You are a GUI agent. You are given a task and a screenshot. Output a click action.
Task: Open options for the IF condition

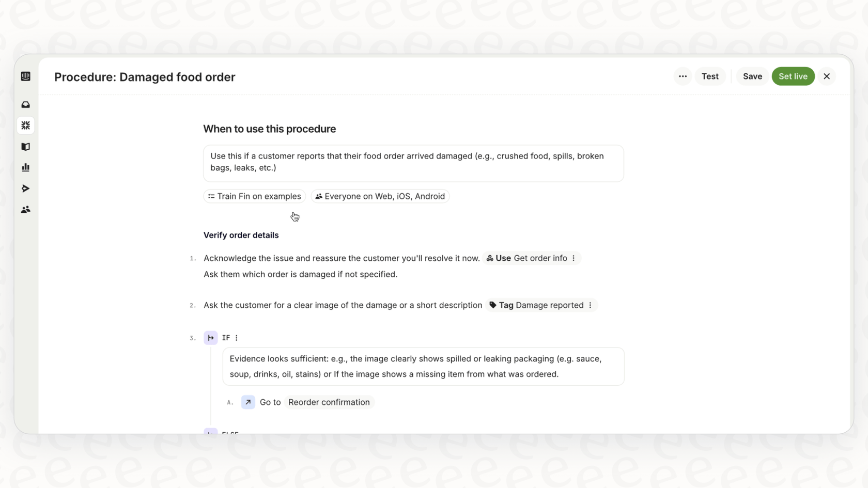[237, 338]
